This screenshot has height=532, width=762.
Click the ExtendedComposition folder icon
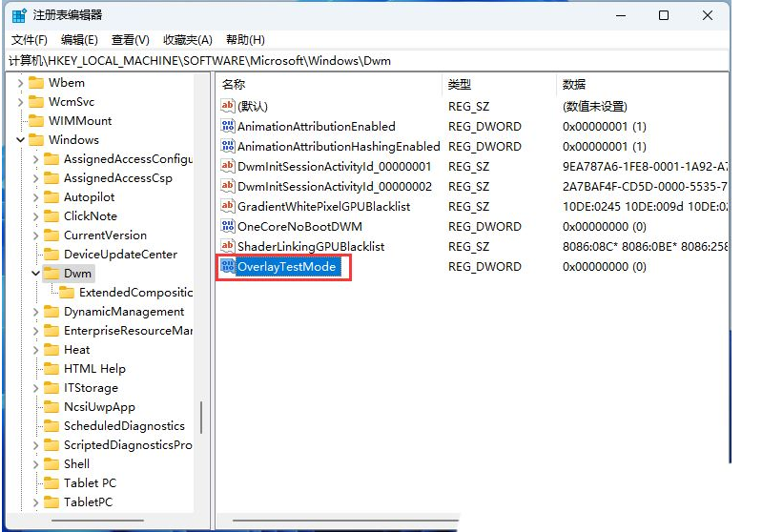(67, 292)
